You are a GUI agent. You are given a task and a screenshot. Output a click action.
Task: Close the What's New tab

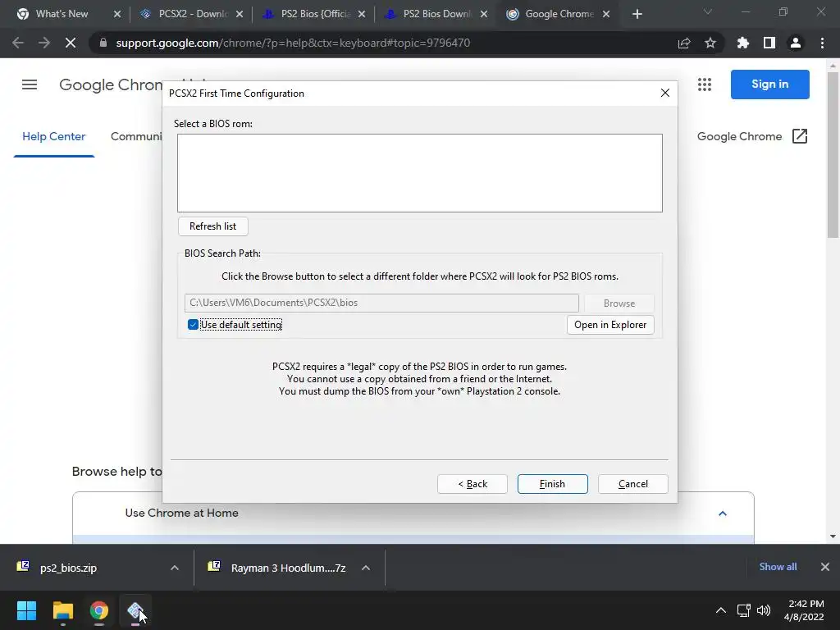(116, 15)
